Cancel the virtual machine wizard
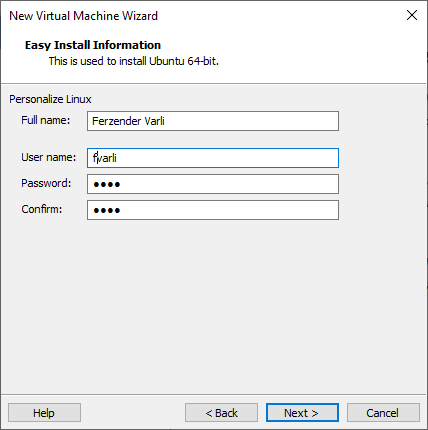Image resolution: width=428 pixels, height=430 pixels. coord(383,413)
